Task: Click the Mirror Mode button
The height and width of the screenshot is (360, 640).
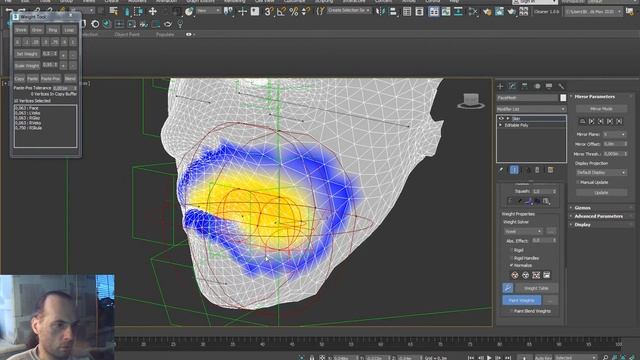Action: point(601,109)
